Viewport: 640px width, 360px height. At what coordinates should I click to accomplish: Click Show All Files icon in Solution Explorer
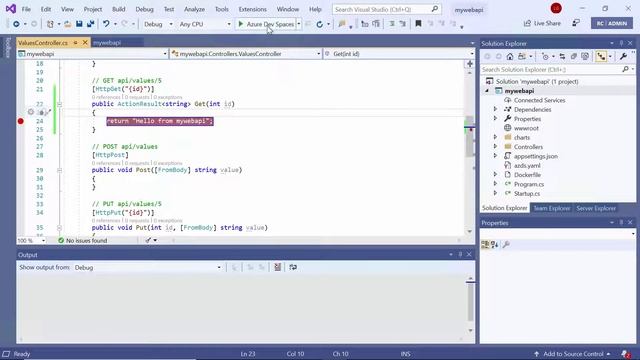tap(585, 56)
